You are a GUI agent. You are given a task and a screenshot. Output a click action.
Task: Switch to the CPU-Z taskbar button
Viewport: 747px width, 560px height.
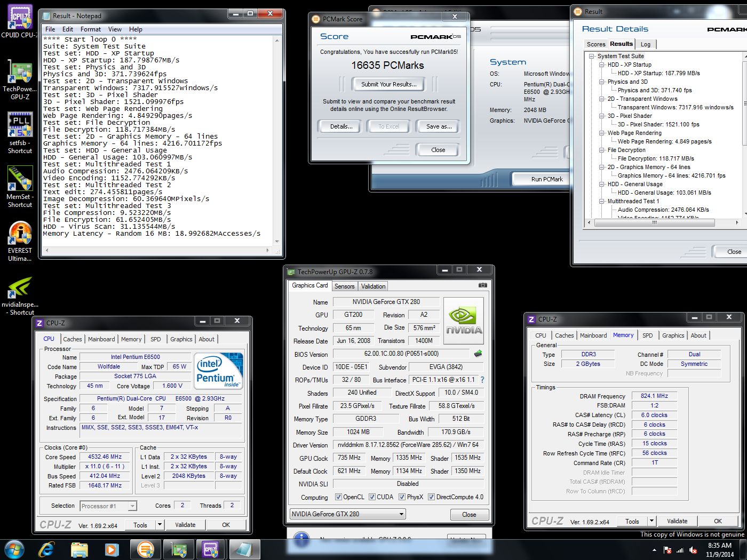pos(211,549)
